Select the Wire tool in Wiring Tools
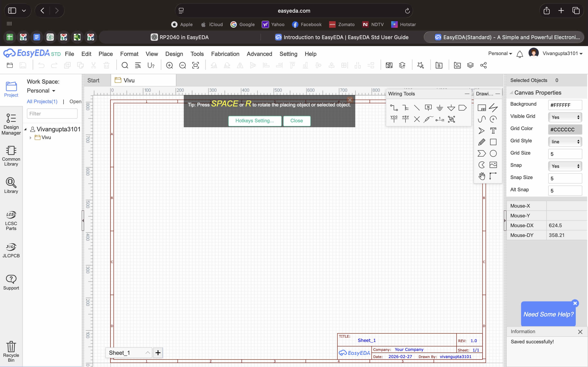Image resolution: width=588 pixels, height=367 pixels. 394,107
